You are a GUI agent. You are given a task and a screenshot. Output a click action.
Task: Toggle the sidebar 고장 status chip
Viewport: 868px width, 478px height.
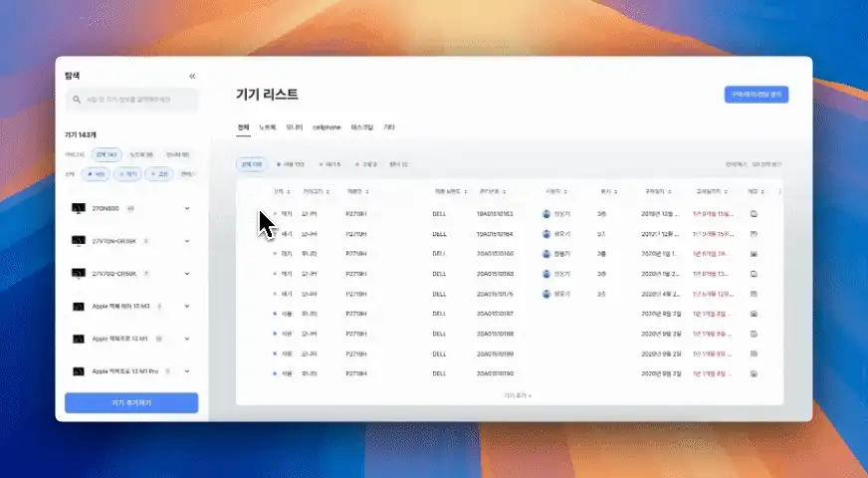159,174
